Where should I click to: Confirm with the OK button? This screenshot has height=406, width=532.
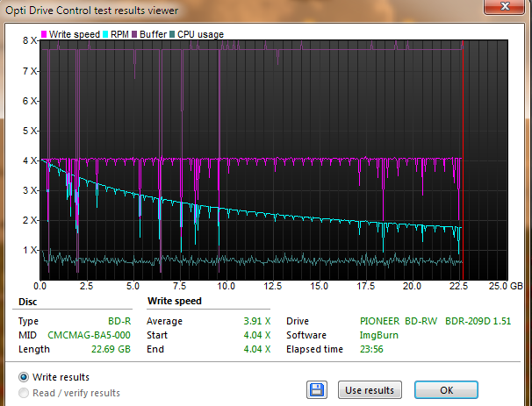point(446,390)
